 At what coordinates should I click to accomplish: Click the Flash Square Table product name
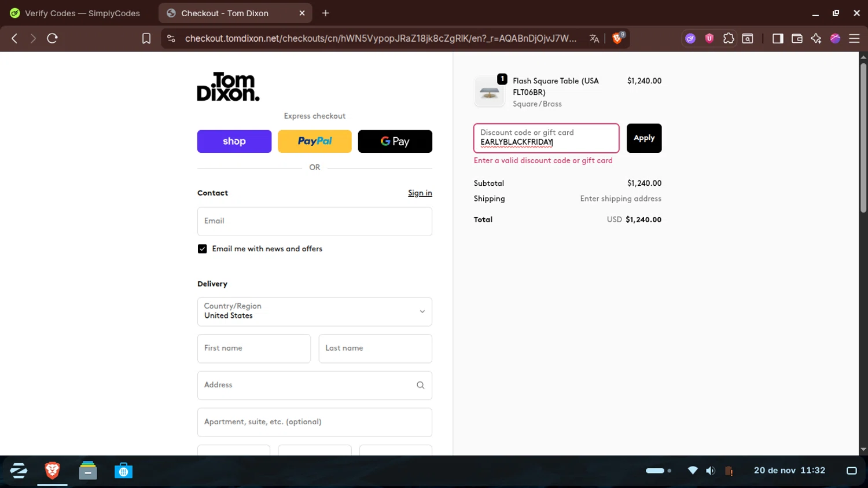pos(556,86)
